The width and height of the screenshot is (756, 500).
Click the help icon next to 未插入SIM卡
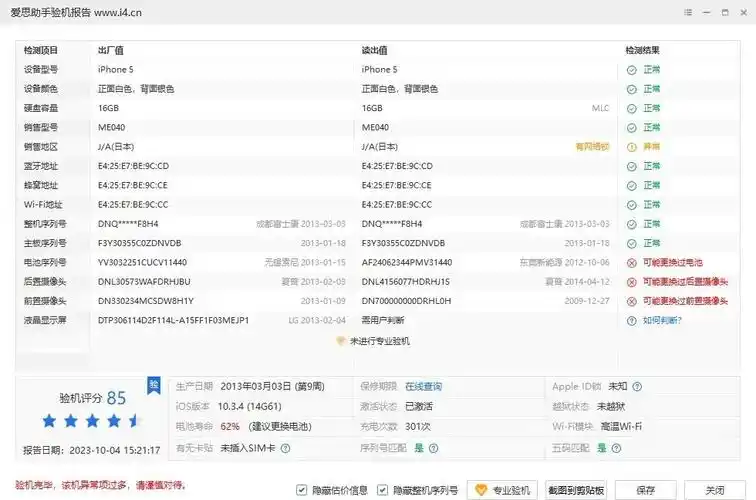285,448
